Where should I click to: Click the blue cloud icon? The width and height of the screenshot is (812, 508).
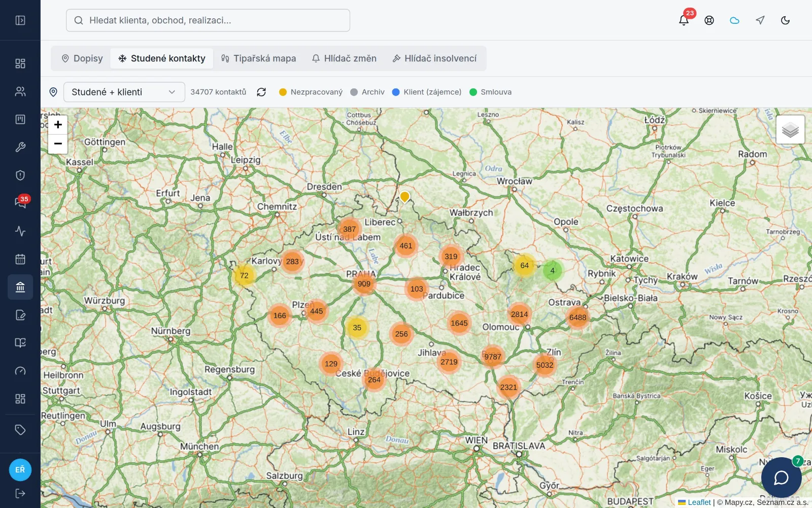point(734,20)
